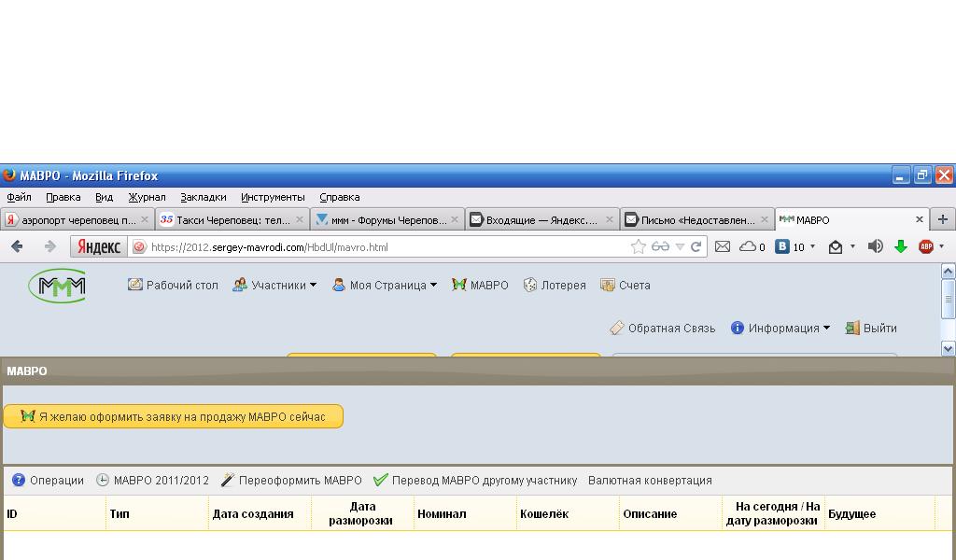
Task: Log out with Выйти
Action: 871,328
